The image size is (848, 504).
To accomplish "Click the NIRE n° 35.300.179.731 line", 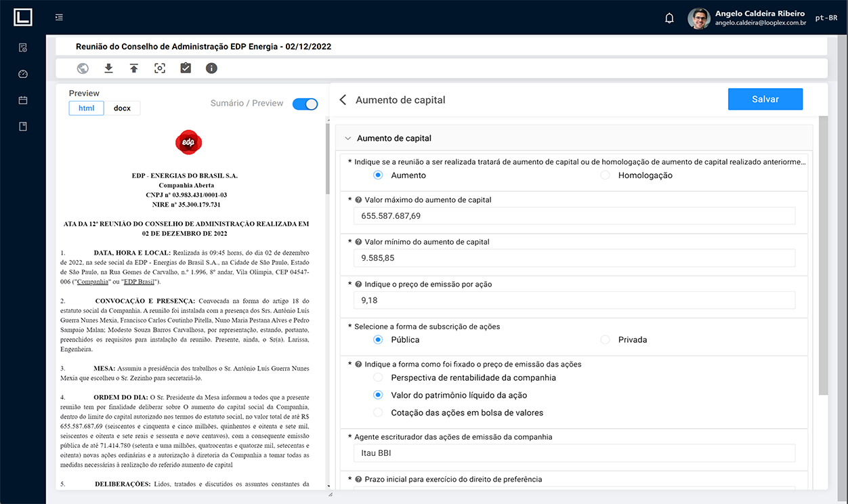I will pos(186,205).
